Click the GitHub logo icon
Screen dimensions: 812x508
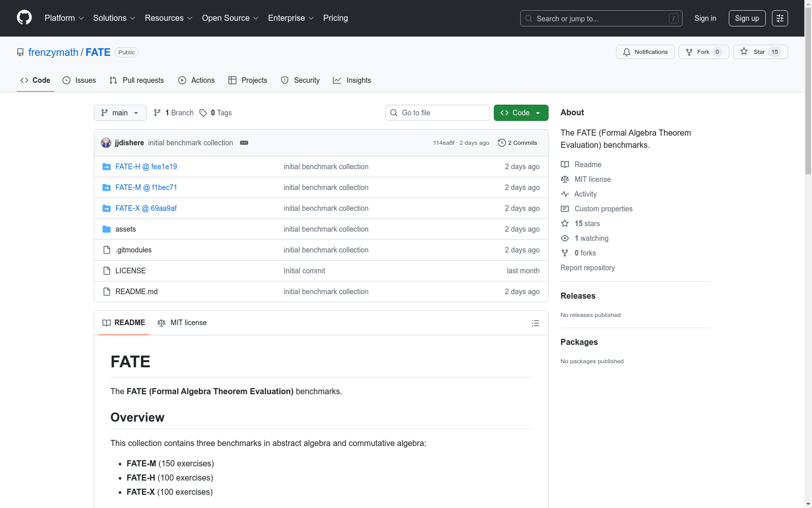pos(24,18)
